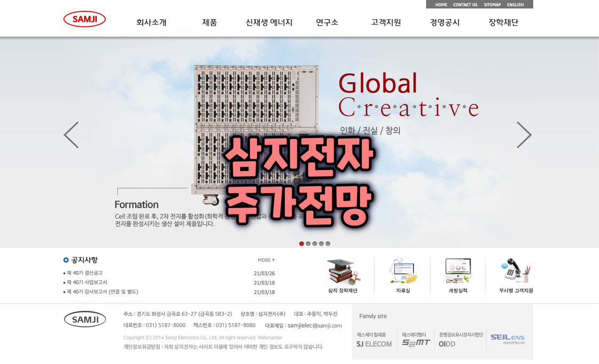Image resolution: width=599 pixels, height=364 pixels.
Task: Open the SEIL ENS family site logo
Action: point(507,339)
